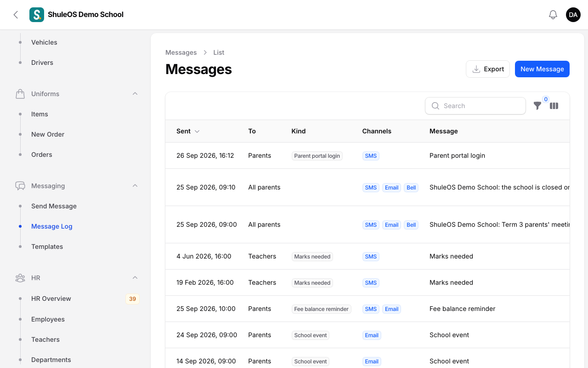Screen dimensions: 588x368
Task: Open Orders in the sidebar
Action: [x=42, y=155]
